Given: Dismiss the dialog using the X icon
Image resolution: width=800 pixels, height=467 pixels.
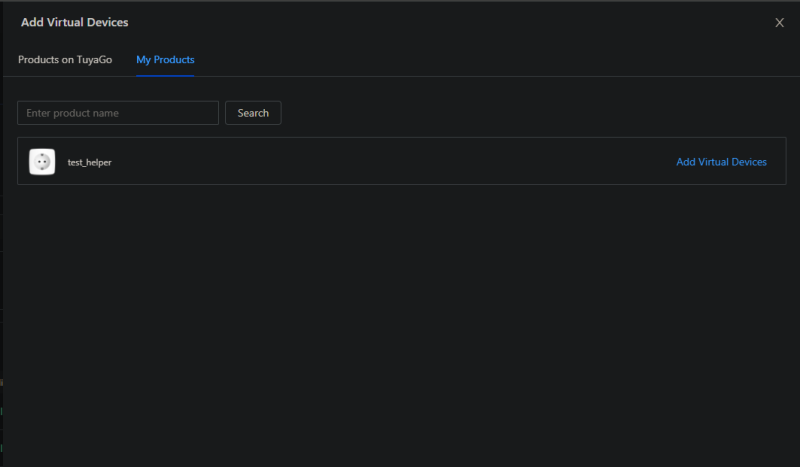Looking at the screenshot, I should [779, 22].
